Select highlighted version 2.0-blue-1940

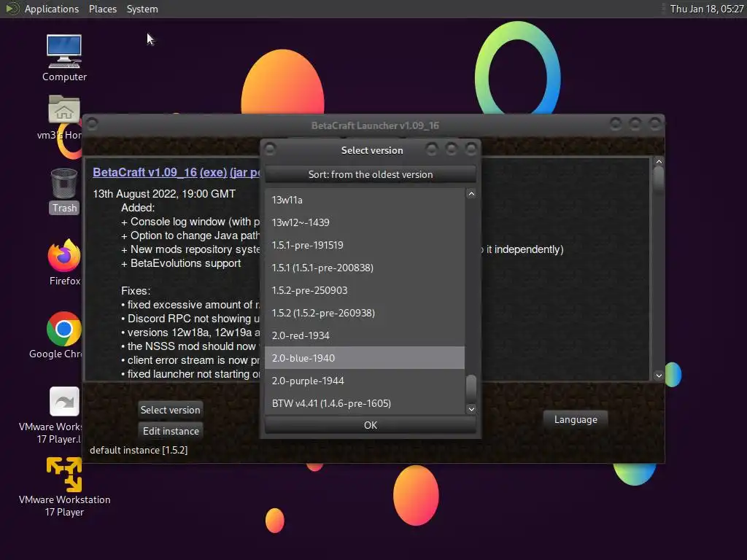pos(365,358)
